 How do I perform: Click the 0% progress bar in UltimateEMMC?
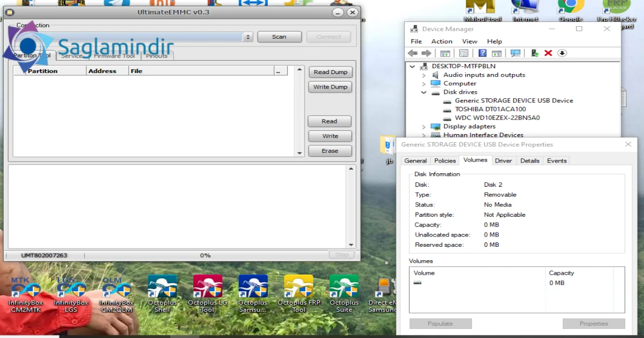pyautogui.click(x=206, y=255)
